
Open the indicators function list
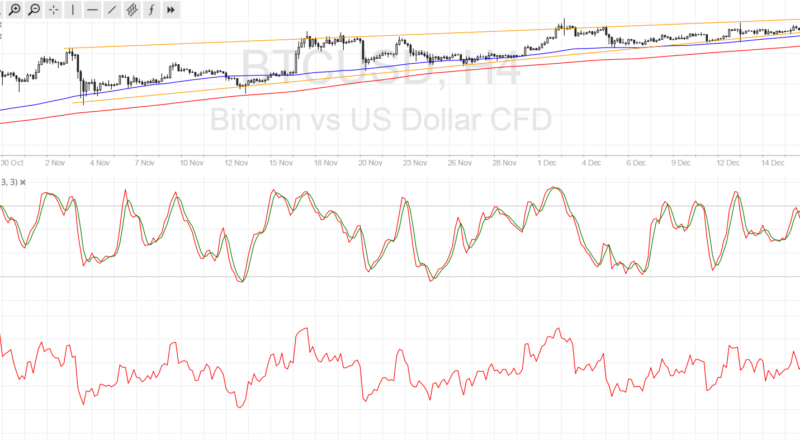pyautogui.click(x=151, y=10)
